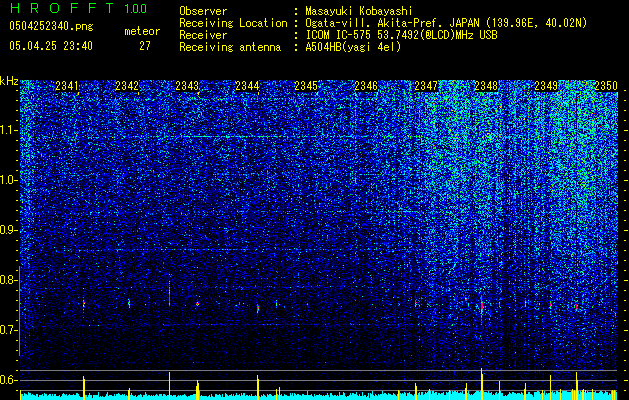
Task: Click the 2341 time marker
Action: coord(67,86)
